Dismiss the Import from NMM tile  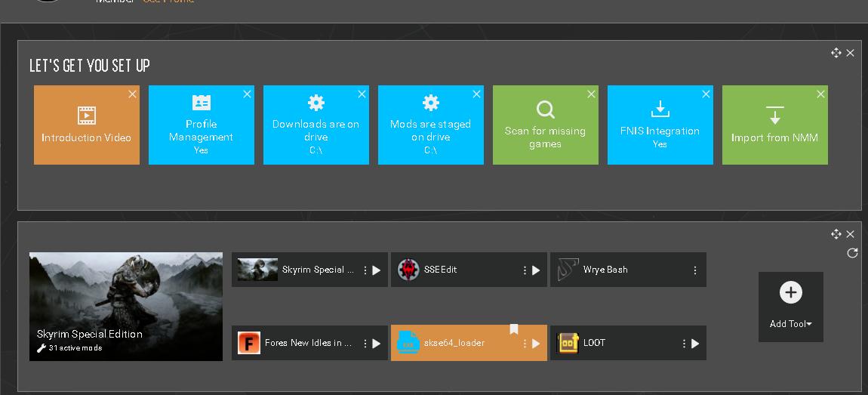820,94
